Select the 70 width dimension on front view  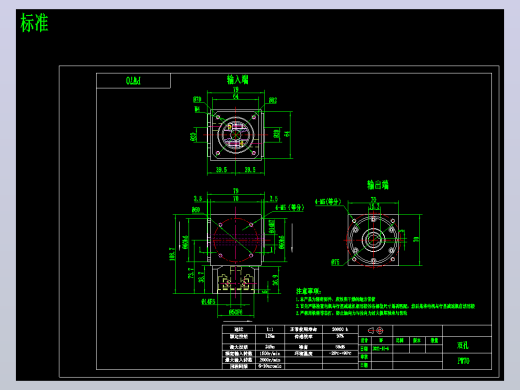tap(236, 199)
